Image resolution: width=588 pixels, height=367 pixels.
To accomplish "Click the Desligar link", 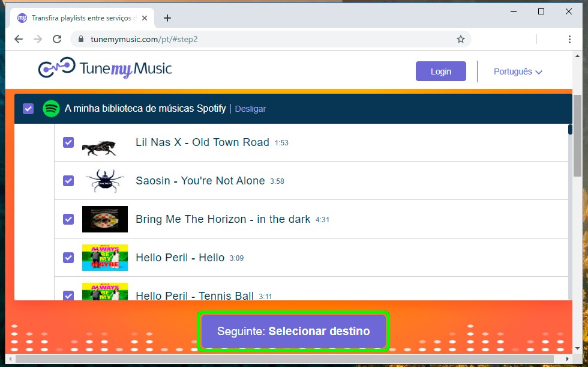I will coord(250,109).
